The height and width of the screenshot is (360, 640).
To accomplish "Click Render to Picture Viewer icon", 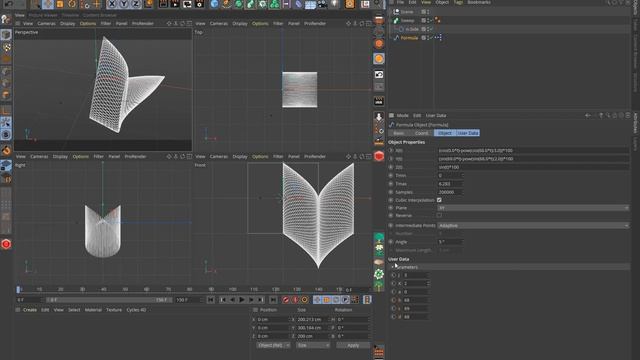I will click(x=175, y=4).
